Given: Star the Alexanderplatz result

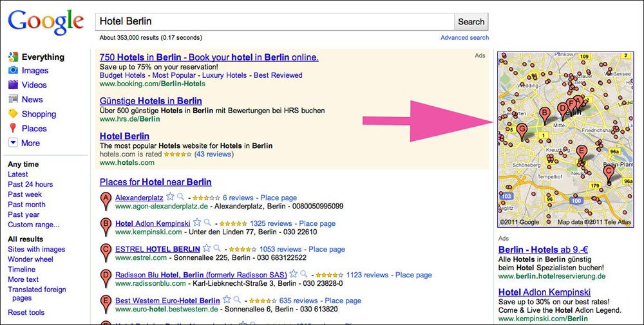Looking at the screenshot, I should click(x=170, y=197).
